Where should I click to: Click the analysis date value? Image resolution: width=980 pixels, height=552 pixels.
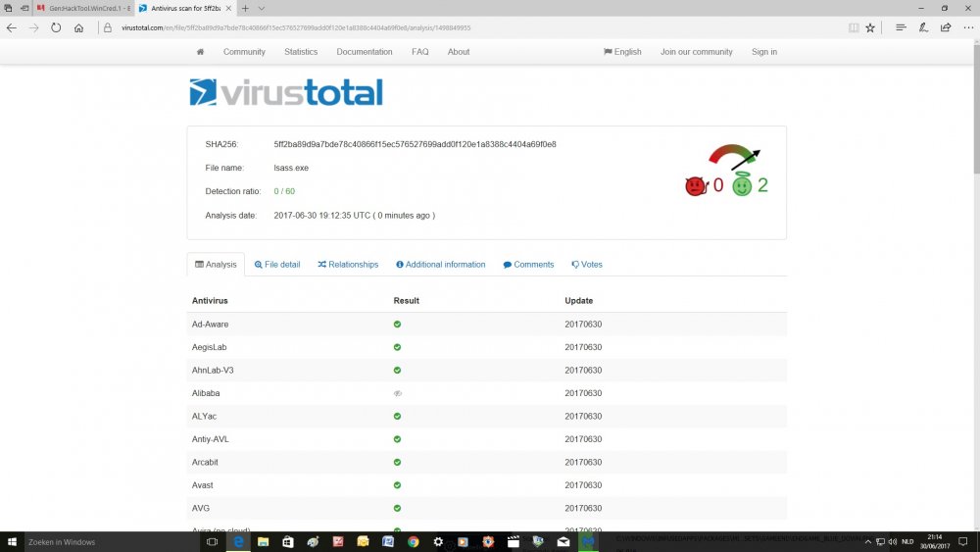coord(355,215)
